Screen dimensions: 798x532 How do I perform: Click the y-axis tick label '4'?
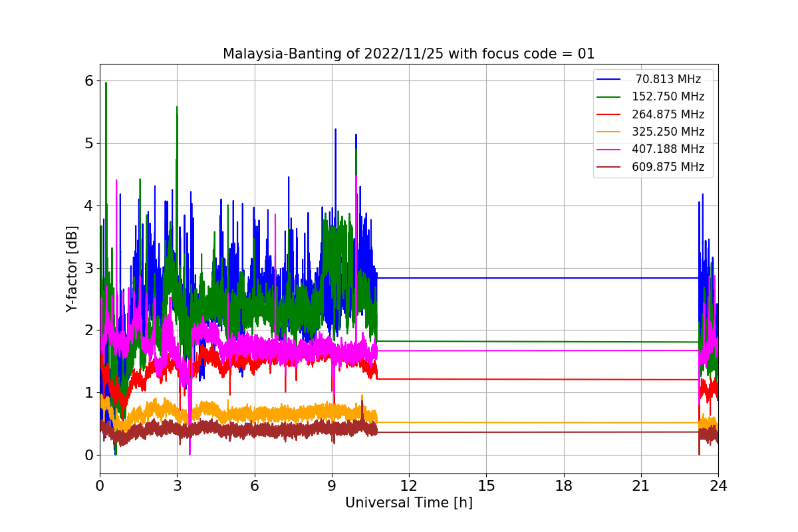point(89,206)
